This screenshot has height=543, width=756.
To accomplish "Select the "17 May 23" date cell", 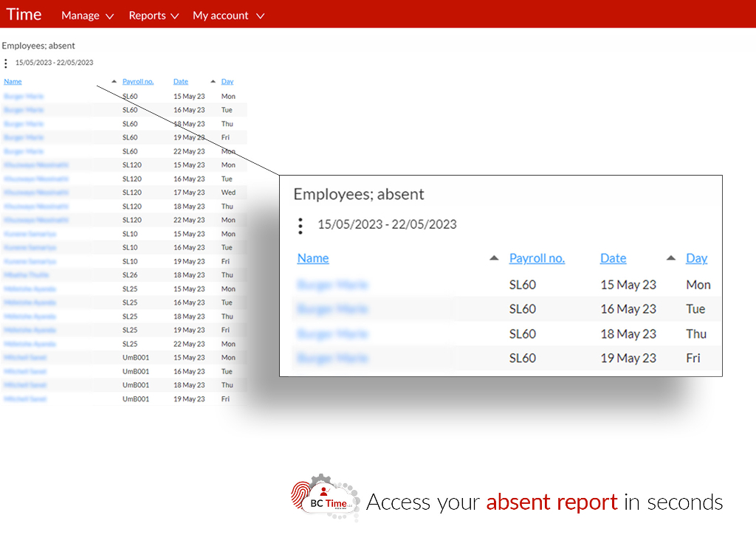I will point(189,193).
